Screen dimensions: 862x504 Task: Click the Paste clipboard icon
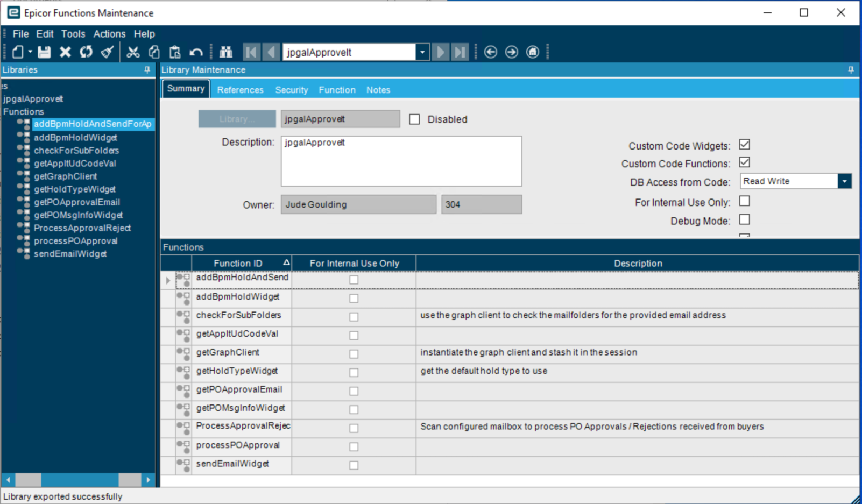[x=175, y=52]
